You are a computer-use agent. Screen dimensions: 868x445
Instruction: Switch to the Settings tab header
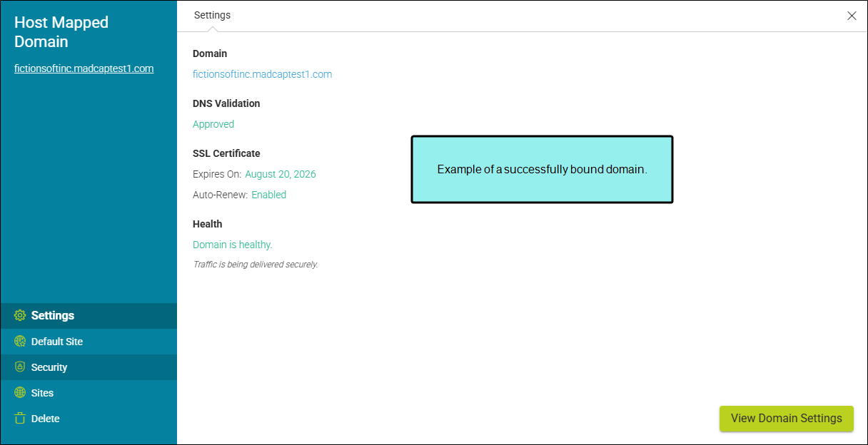point(212,15)
